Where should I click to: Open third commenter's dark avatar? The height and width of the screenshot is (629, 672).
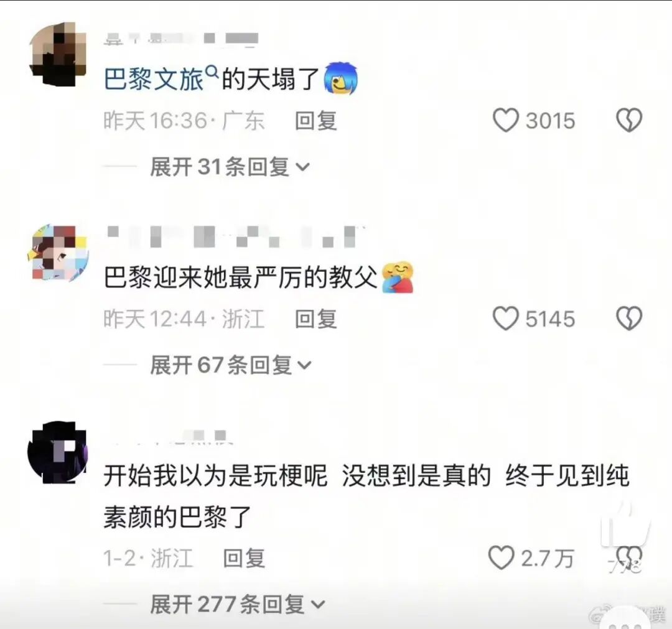(x=58, y=452)
